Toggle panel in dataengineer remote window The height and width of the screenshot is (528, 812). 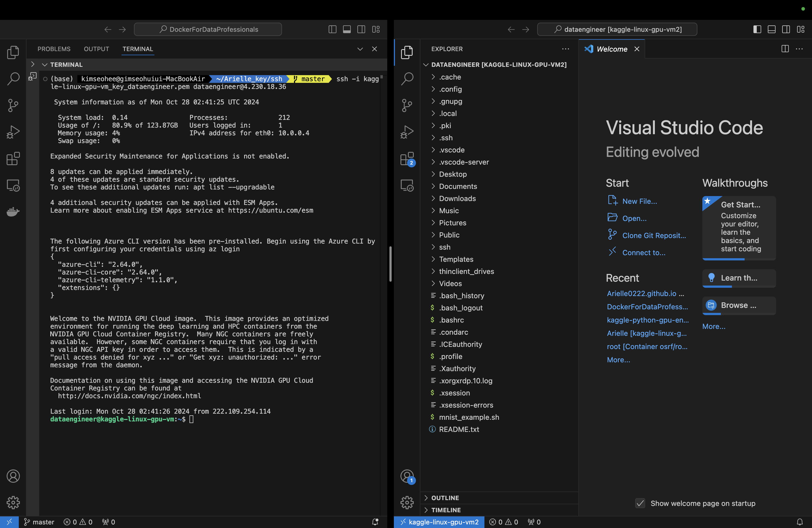[771, 29]
